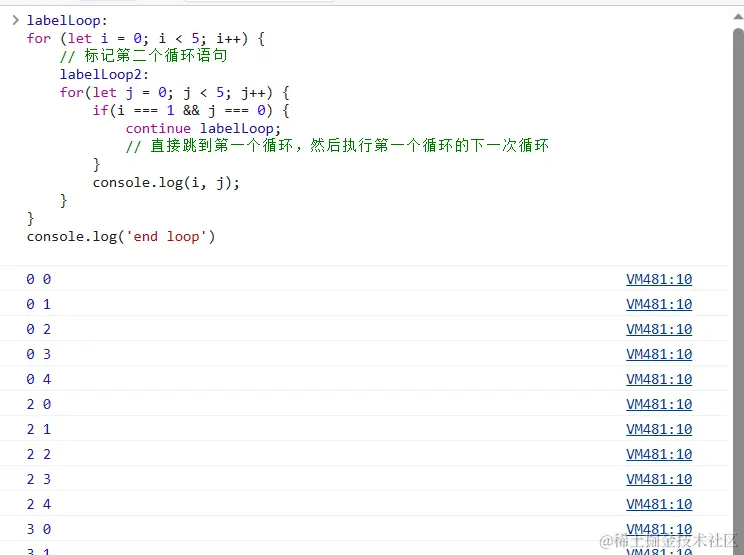The width and height of the screenshot is (744, 555).
Task: Select console output row '2 3'
Action: point(364,479)
